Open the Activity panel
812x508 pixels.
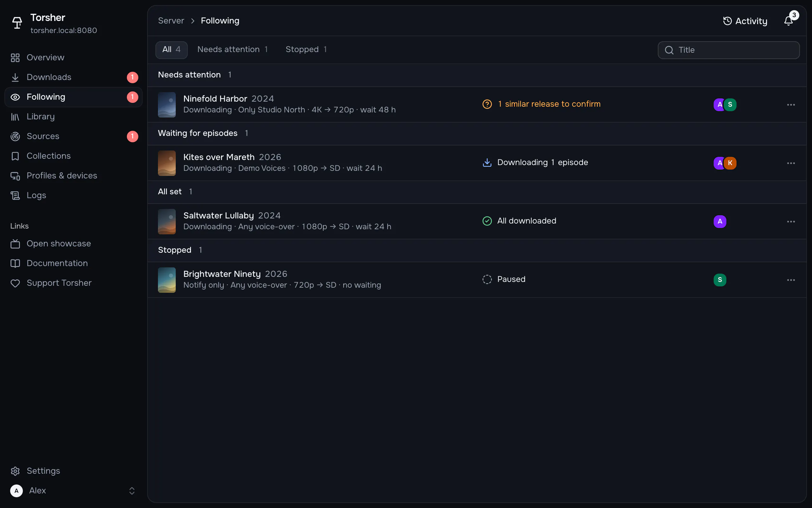[x=745, y=21]
